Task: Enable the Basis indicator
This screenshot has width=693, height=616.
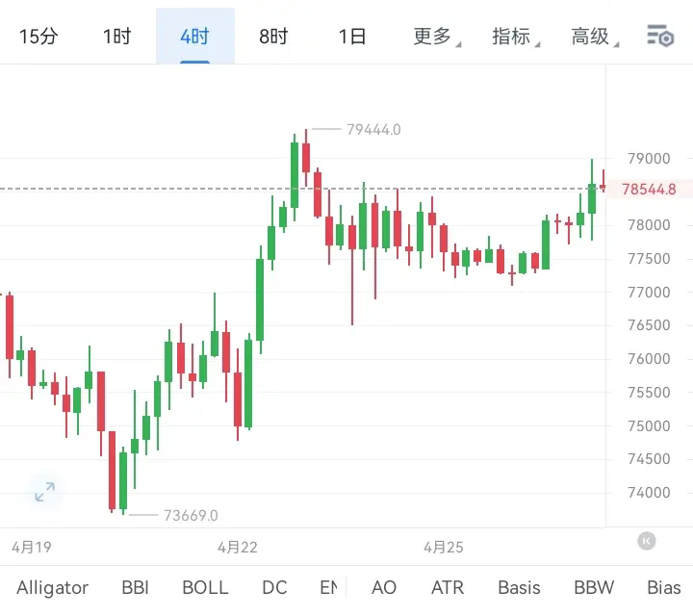Action: coord(520,588)
